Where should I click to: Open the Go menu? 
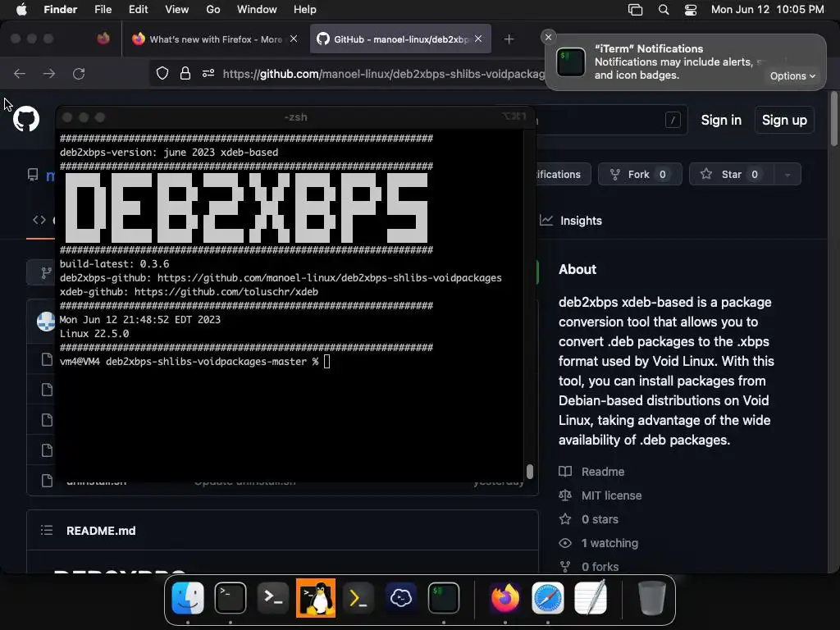pyautogui.click(x=213, y=10)
